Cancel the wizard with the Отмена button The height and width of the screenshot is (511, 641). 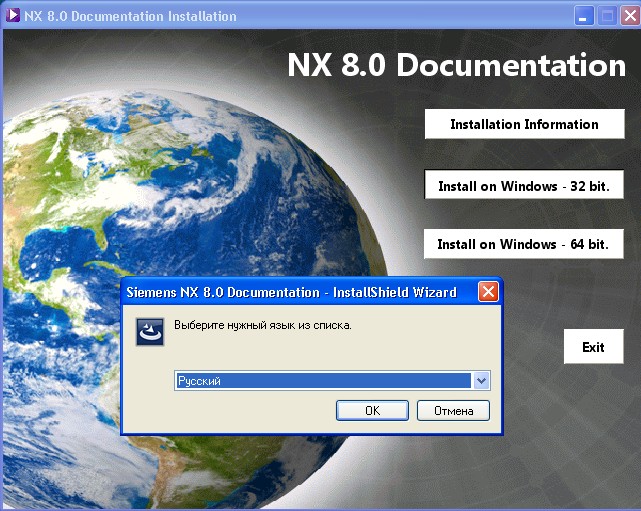(x=453, y=411)
